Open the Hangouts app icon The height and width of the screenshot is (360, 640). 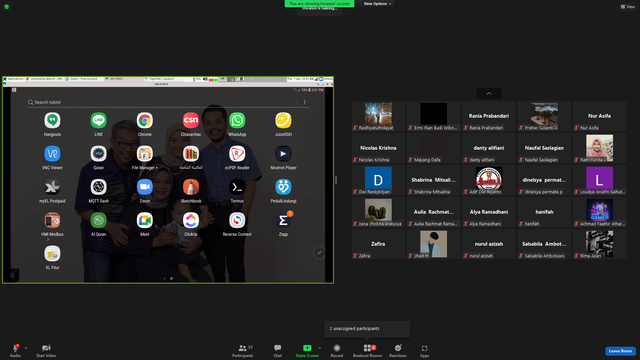click(x=52, y=120)
